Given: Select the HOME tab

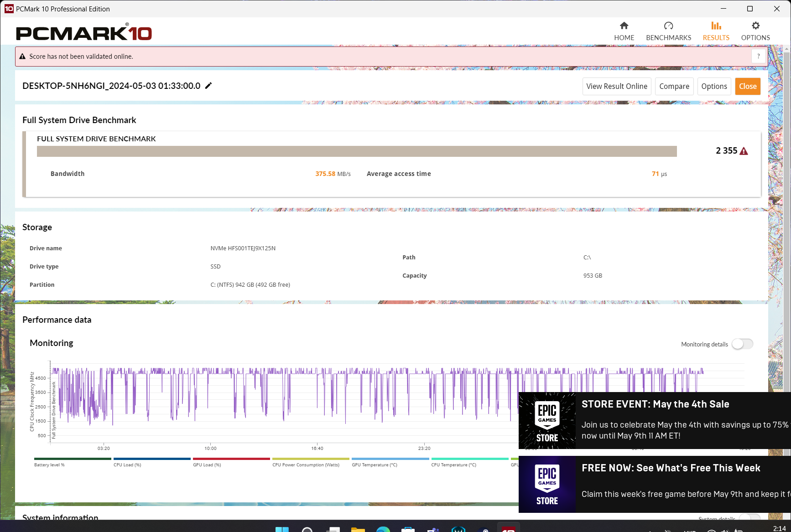Looking at the screenshot, I should click(624, 31).
